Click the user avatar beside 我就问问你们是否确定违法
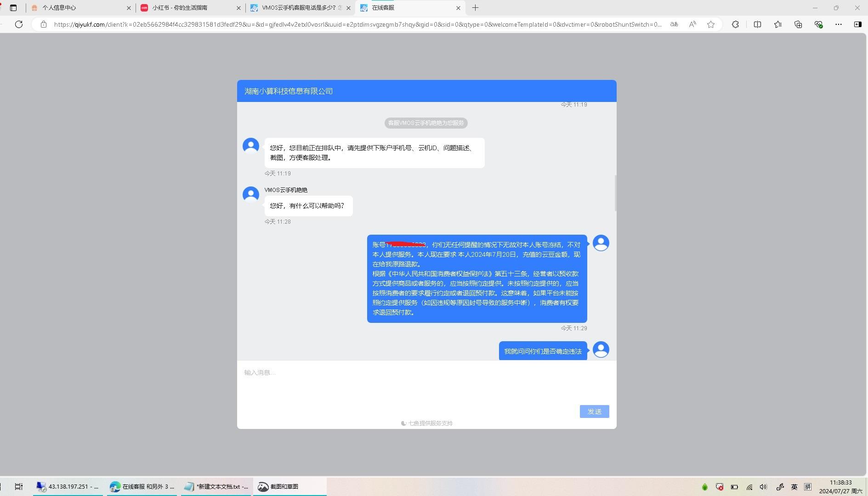The height and width of the screenshot is (496, 868). pos(601,349)
